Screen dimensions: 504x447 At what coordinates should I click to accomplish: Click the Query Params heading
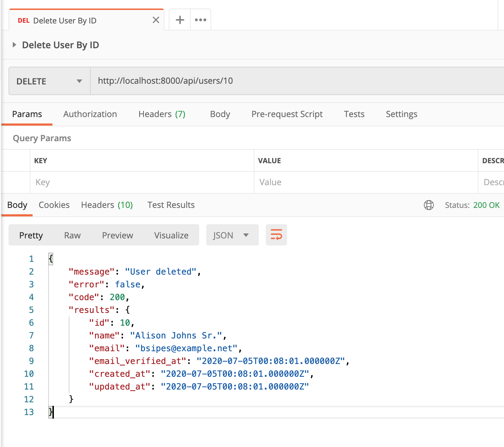(42, 138)
